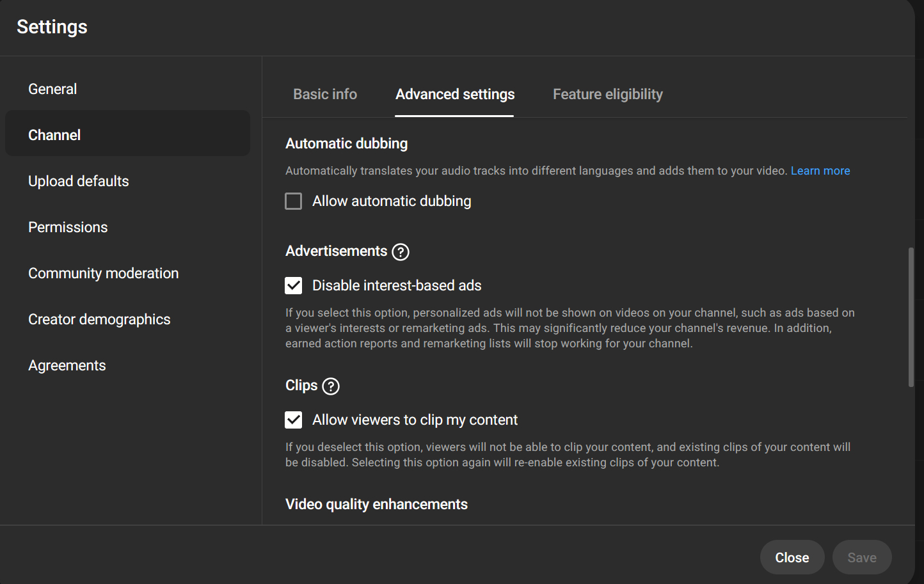Click the Clips help question-mark icon
The width and height of the screenshot is (924, 584).
tap(331, 386)
